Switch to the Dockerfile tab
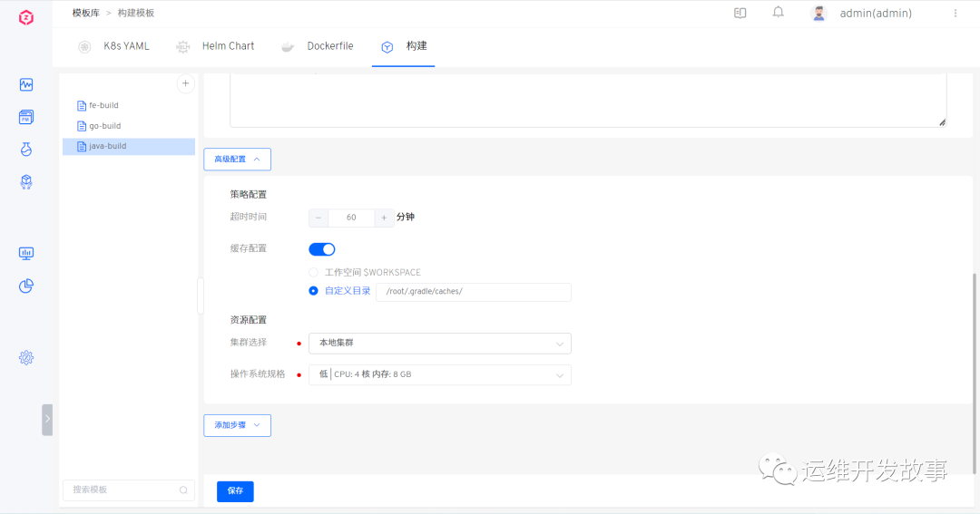Viewport: 980px width, 514px height. 317,46
